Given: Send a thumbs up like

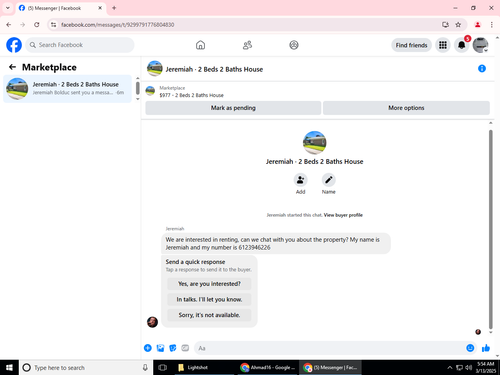Looking at the screenshot, I should [486, 348].
